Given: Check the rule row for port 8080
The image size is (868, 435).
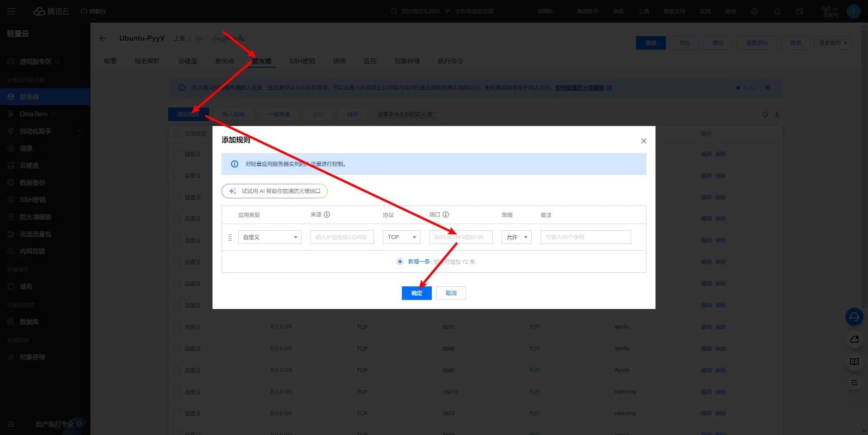Looking at the screenshot, I should point(177,370).
